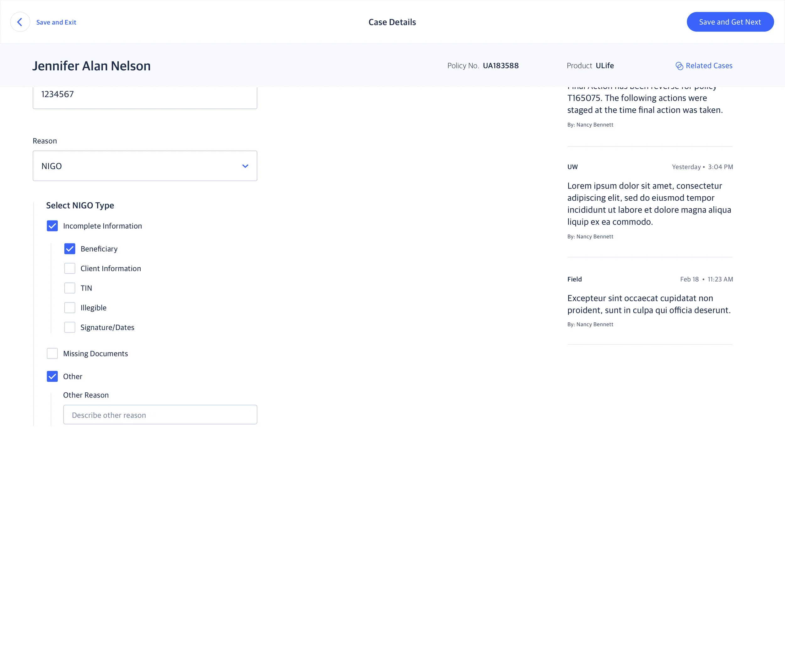Enable the TIN checkbox
The height and width of the screenshot is (672, 785).
[70, 288]
